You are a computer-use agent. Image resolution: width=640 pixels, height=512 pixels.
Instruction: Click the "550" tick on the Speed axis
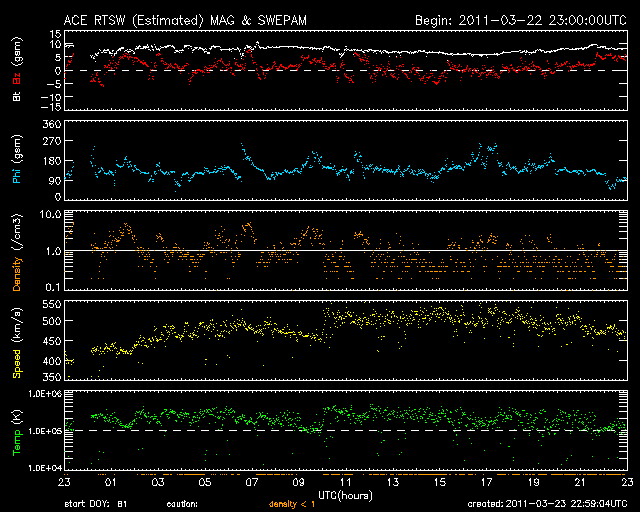pyautogui.click(x=52, y=305)
